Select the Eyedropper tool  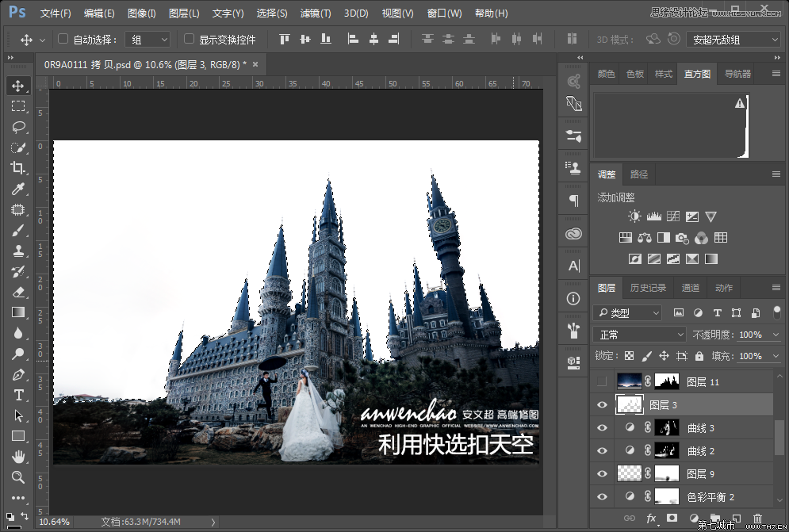point(18,189)
